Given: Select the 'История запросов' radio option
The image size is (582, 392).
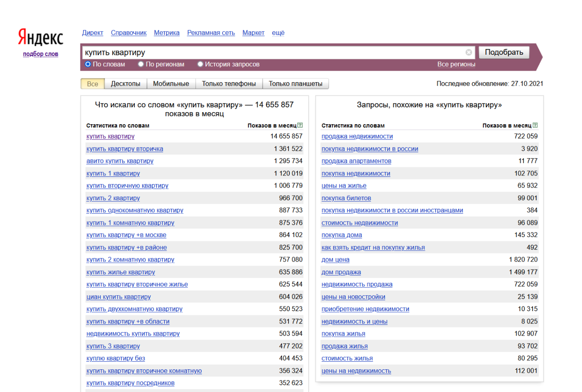Looking at the screenshot, I should click(x=200, y=64).
